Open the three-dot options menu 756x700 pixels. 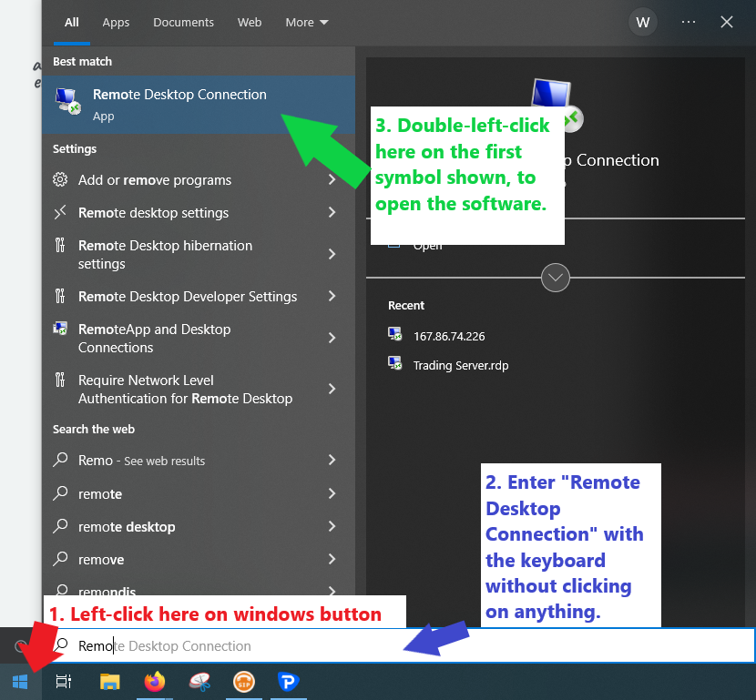click(688, 22)
